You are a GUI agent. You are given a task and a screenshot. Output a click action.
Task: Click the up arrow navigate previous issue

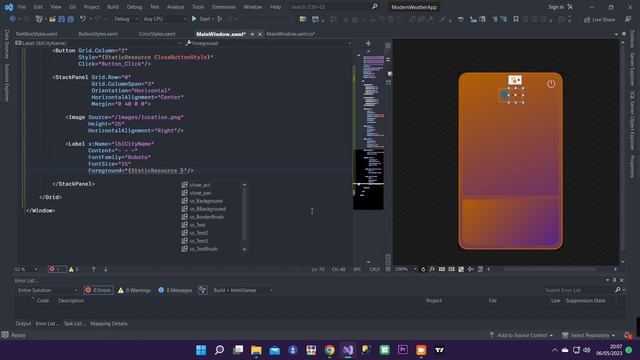point(93,269)
